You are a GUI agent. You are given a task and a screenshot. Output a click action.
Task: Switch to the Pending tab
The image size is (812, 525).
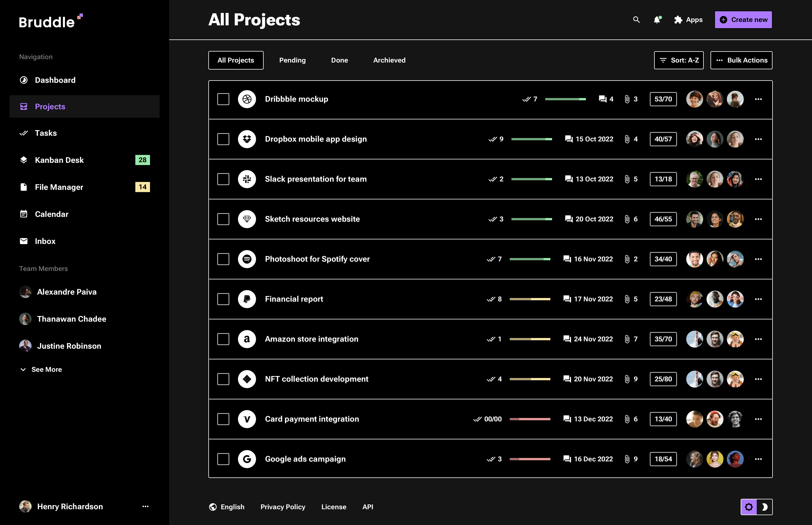[292, 60]
